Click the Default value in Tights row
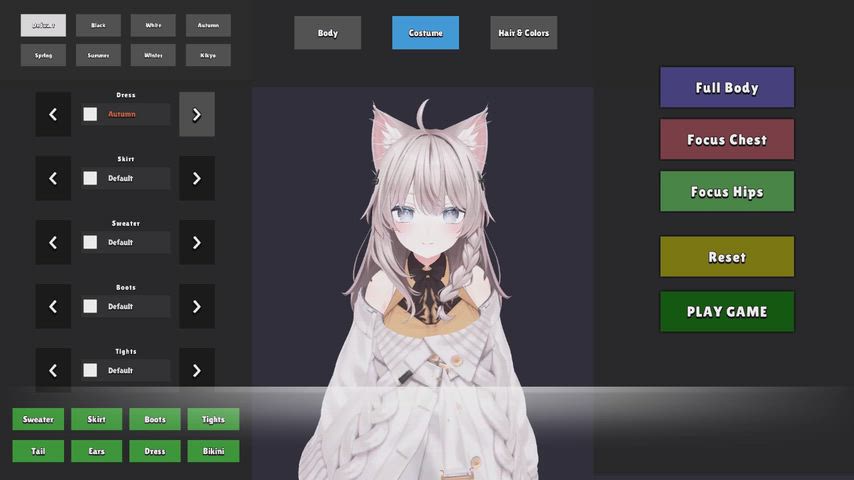Screen dimensions: 854x480 pos(120,370)
